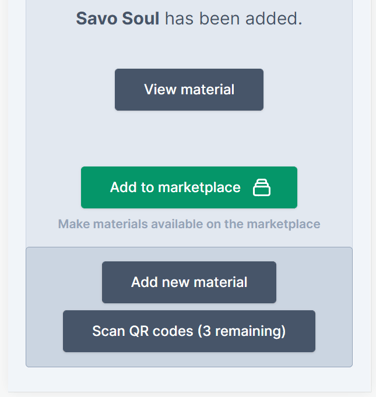The image size is (376, 397).
Task: Click blank area between View material and marketplace buttons
Action: click(x=189, y=138)
